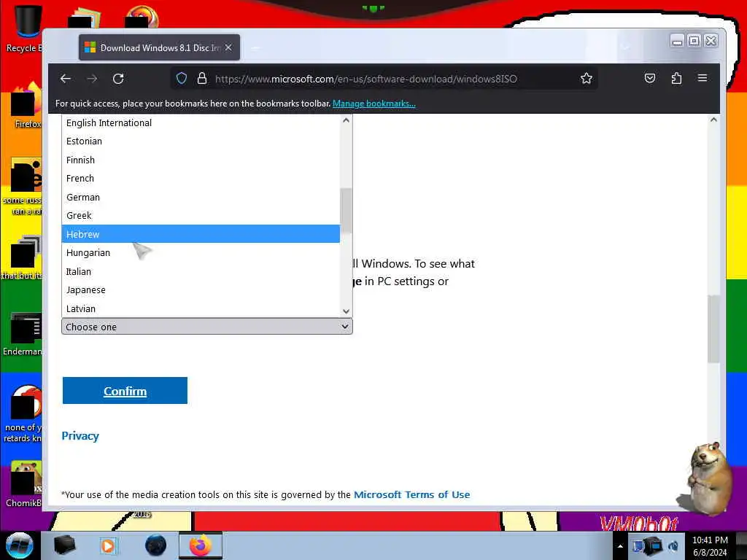Image resolution: width=747 pixels, height=560 pixels.
Task: Choose German from the language list
Action: tap(201, 197)
